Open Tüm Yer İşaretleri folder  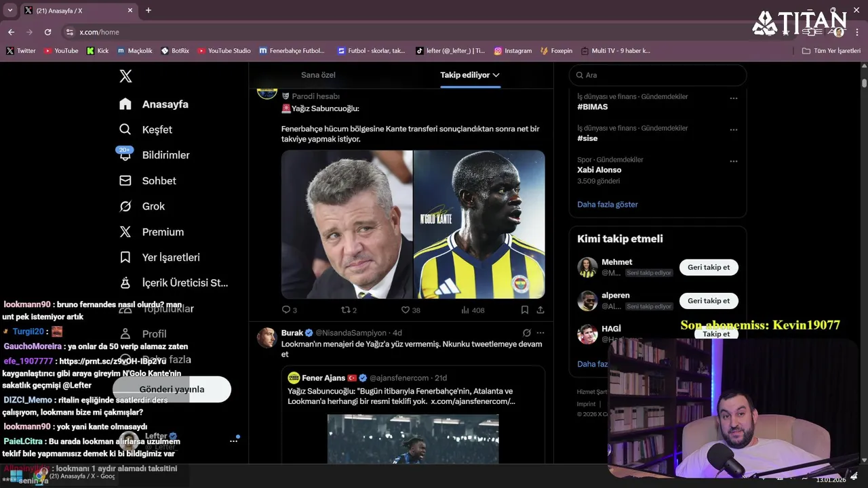click(831, 51)
